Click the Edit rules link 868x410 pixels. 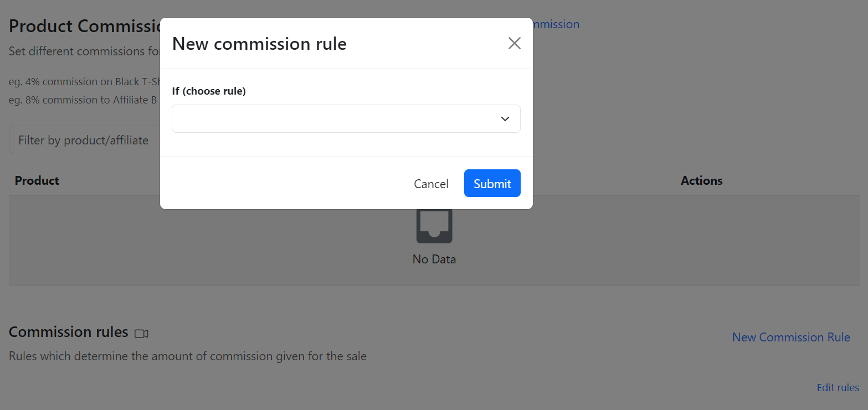pyautogui.click(x=838, y=388)
